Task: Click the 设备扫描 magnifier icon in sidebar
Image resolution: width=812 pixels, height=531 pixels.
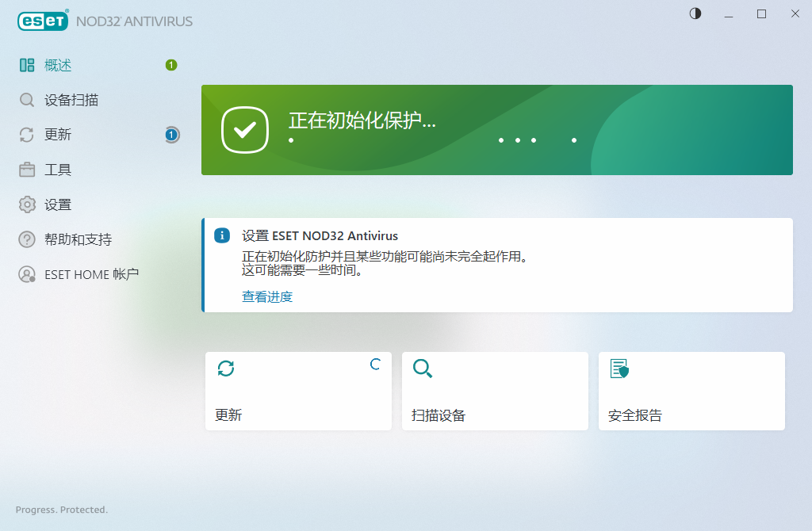Action: pyautogui.click(x=27, y=100)
